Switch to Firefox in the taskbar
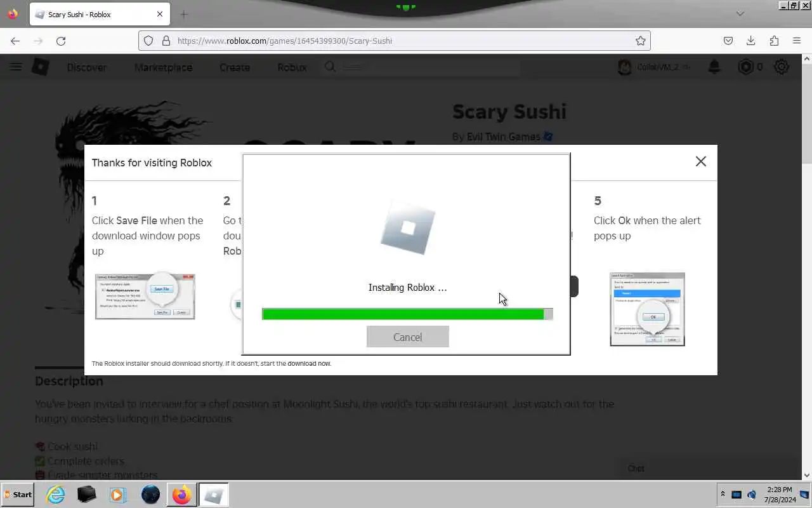Image resolution: width=812 pixels, height=508 pixels. point(182,495)
